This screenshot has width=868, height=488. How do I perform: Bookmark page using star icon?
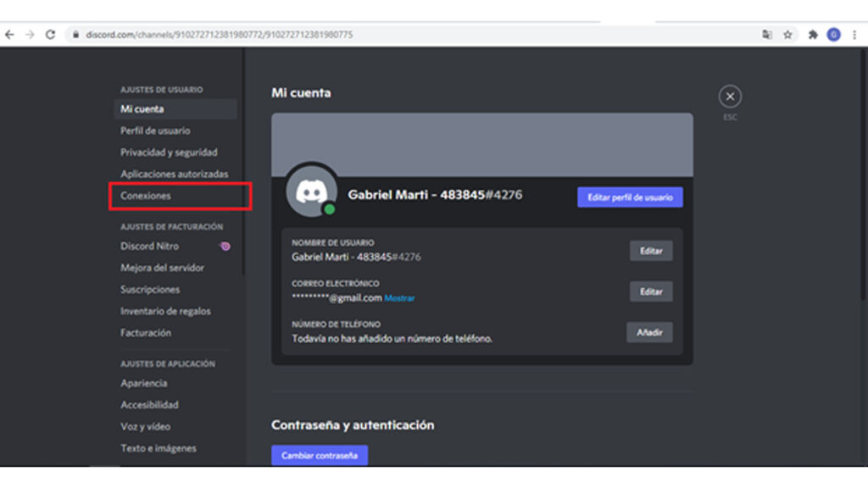coord(787,35)
